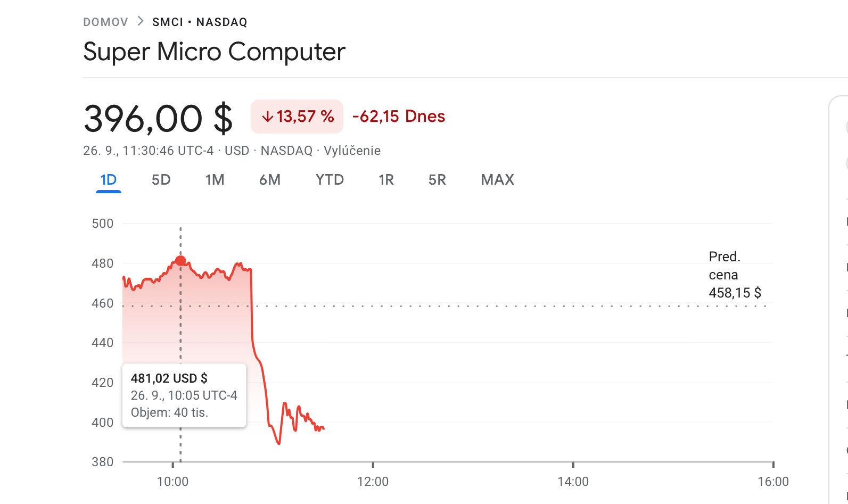
Task: Select the 1D time range tab
Action: [x=109, y=180]
